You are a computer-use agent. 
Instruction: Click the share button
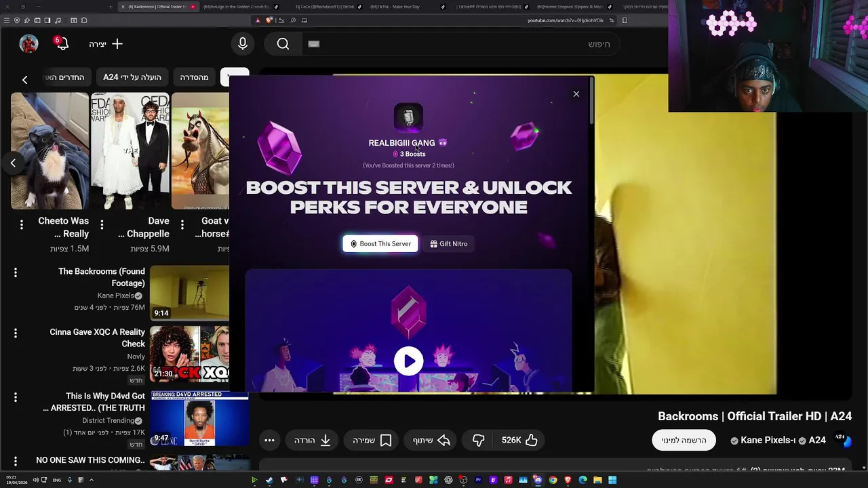click(431, 440)
